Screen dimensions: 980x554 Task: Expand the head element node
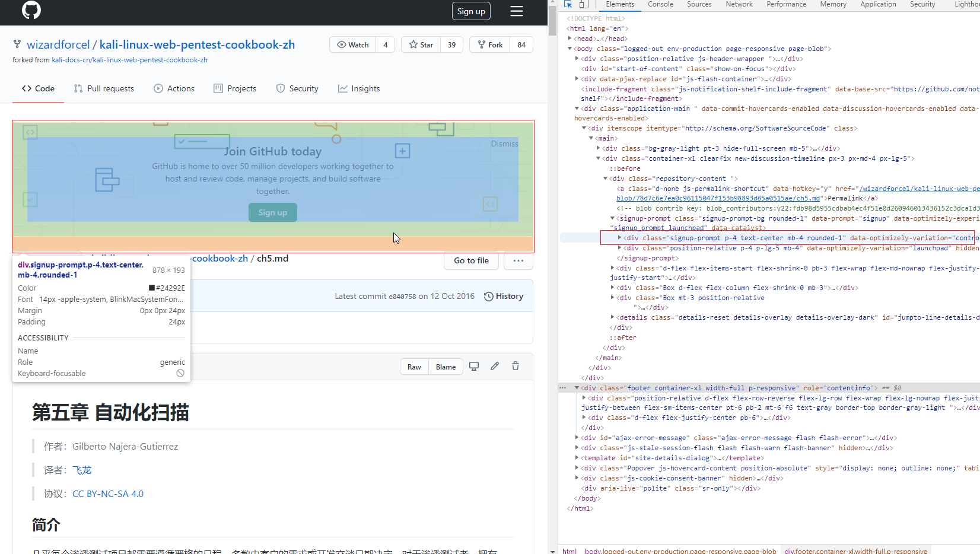(570, 39)
